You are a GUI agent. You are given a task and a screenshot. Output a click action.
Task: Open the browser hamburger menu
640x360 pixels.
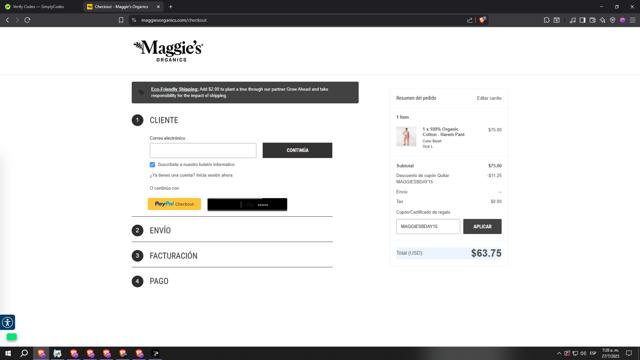632,20
